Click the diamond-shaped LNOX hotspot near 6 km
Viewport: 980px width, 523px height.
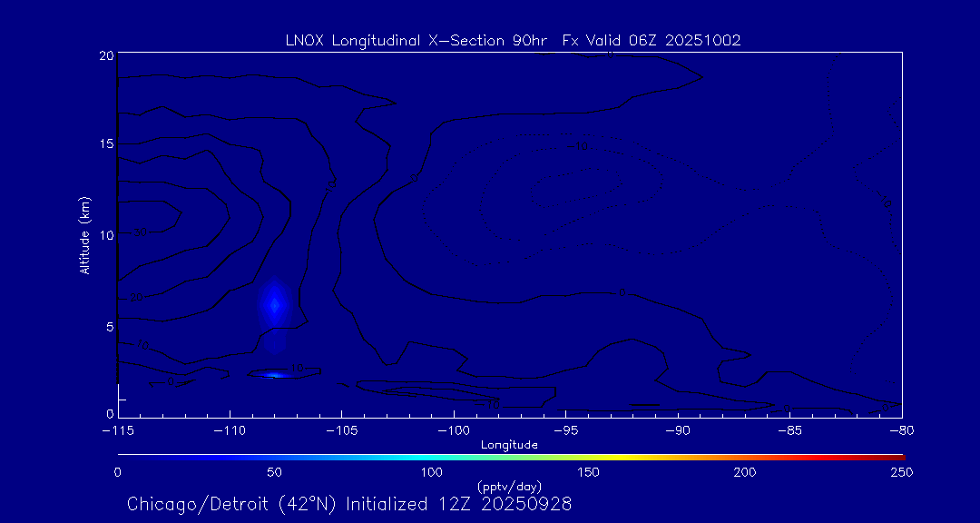274,305
